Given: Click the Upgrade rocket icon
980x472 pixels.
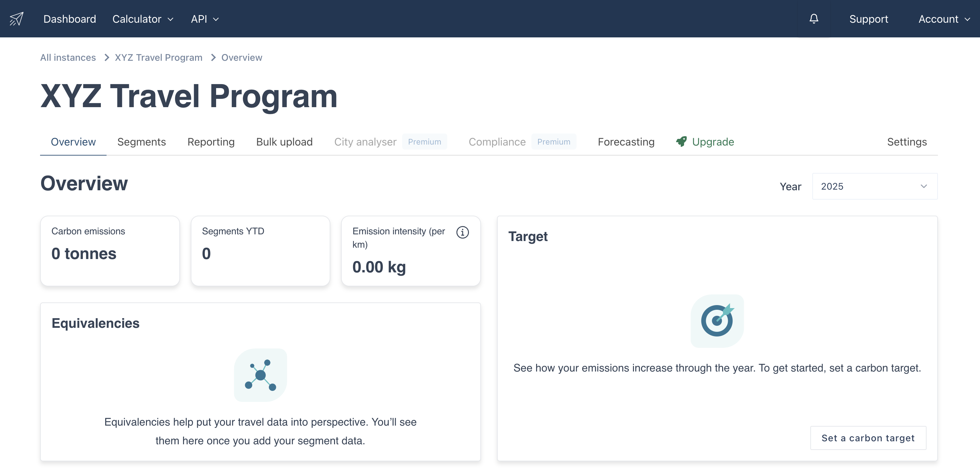Looking at the screenshot, I should pos(681,142).
